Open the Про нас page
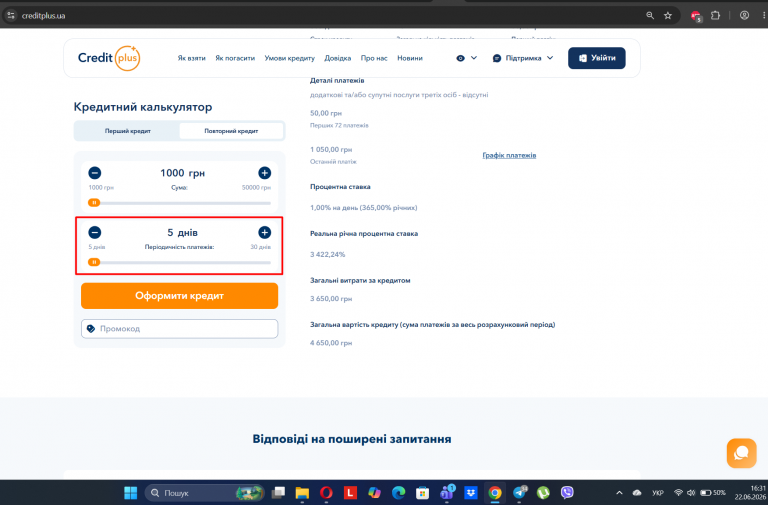The width and height of the screenshot is (768, 505). pos(374,58)
